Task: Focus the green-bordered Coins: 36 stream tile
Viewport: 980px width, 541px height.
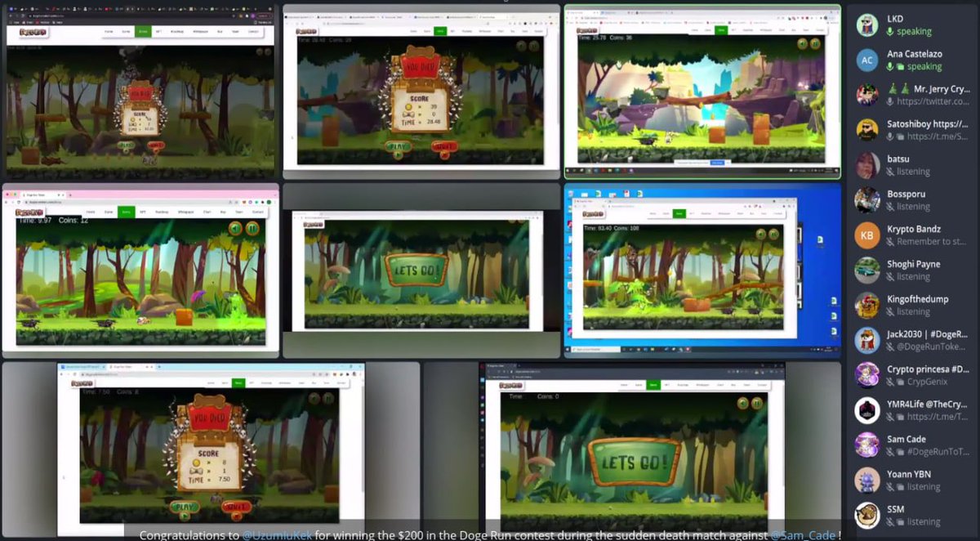Action: click(x=702, y=92)
